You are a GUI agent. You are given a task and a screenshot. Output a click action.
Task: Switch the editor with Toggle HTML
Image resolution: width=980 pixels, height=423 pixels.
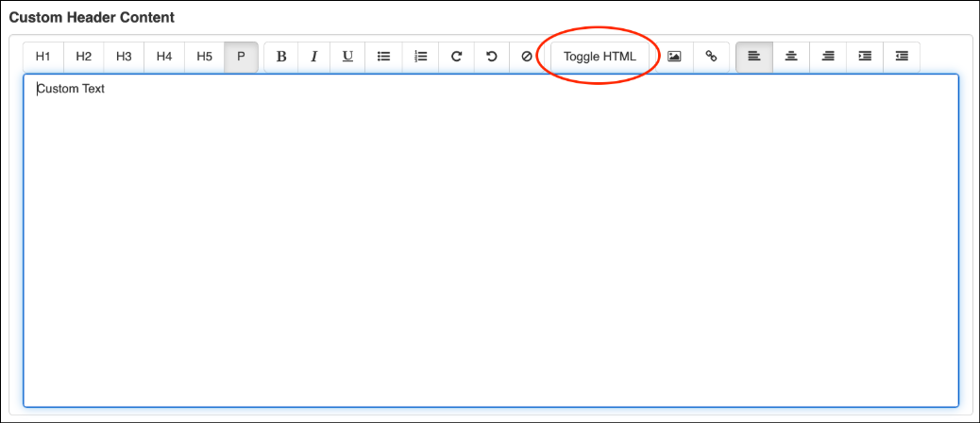tap(600, 57)
